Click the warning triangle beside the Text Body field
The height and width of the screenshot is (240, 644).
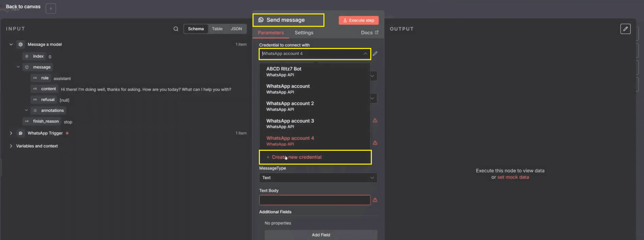(x=375, y=200)
